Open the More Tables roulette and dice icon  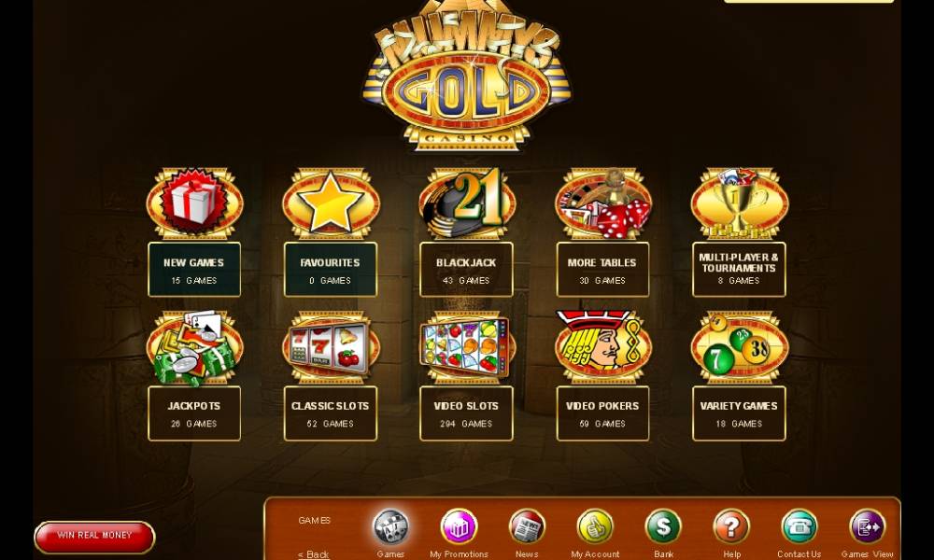tap(602, 203)
